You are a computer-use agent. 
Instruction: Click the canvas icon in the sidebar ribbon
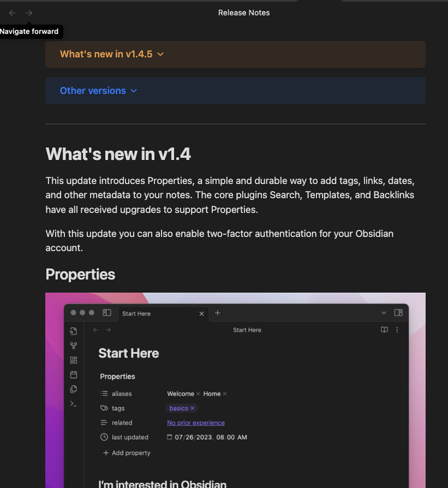[x=73, y=360]
